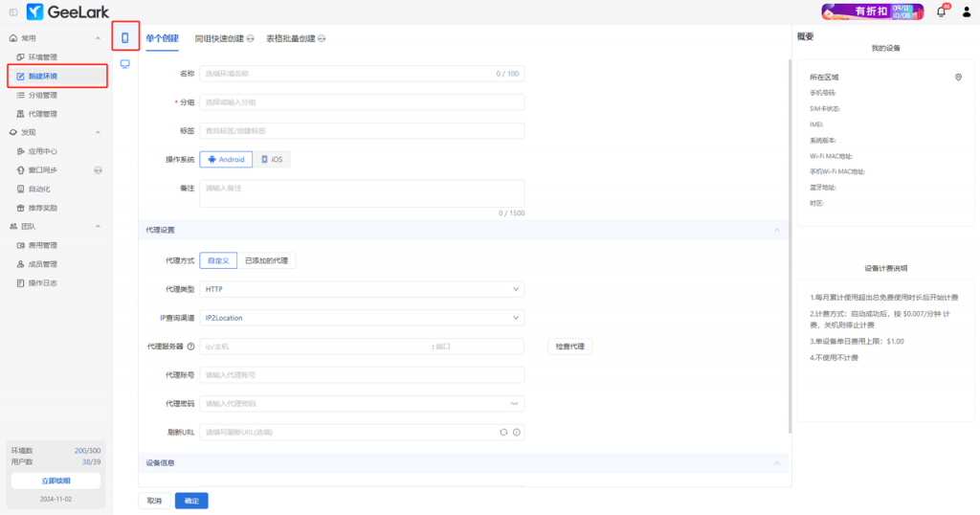Image resolution: width=980 pixels, height=515 pixels.
Task: Choose iOS as the operating system
Action: pyautogui.click(x=272, y=160)
